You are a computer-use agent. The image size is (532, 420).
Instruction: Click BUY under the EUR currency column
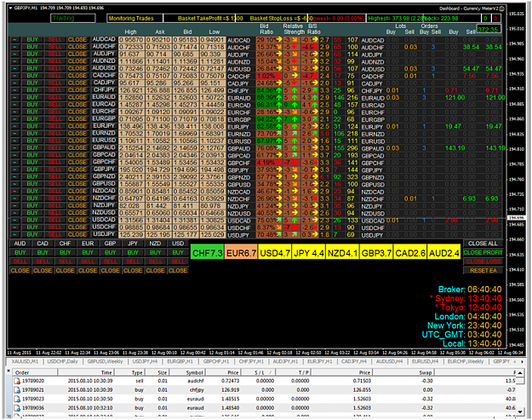(88, 253)
